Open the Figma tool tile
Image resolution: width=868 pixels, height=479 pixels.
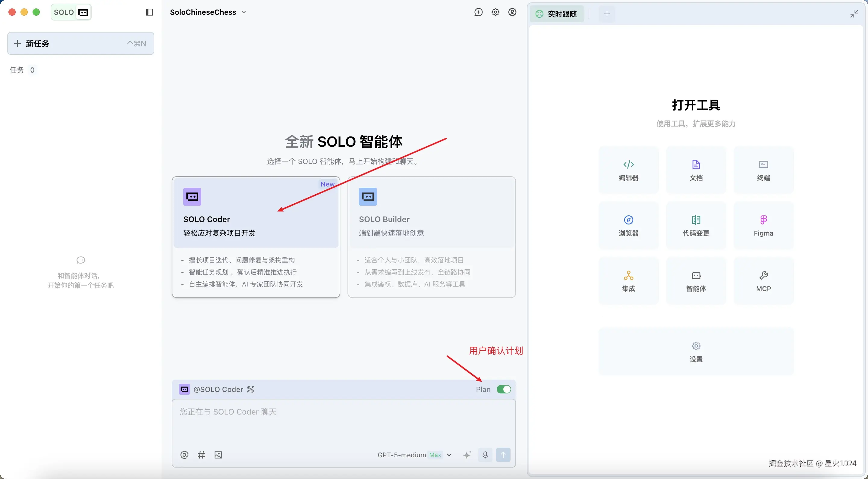(763, 225)
